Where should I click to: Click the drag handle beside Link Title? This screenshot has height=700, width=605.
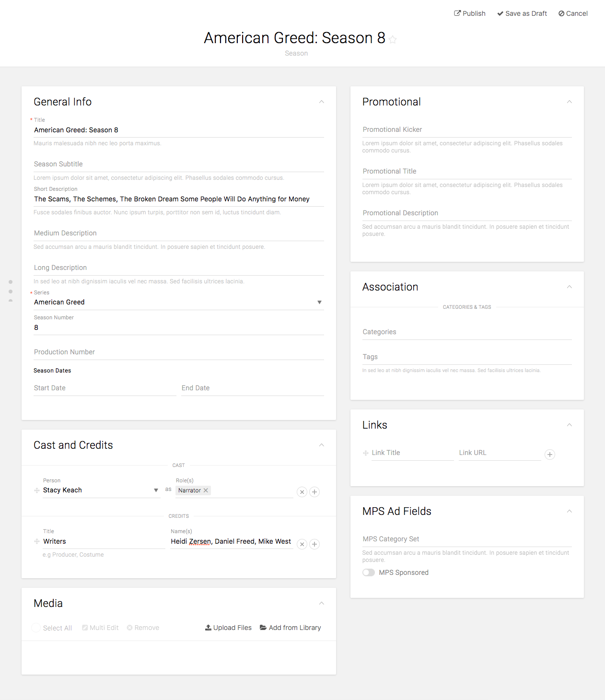click(366, 453)
